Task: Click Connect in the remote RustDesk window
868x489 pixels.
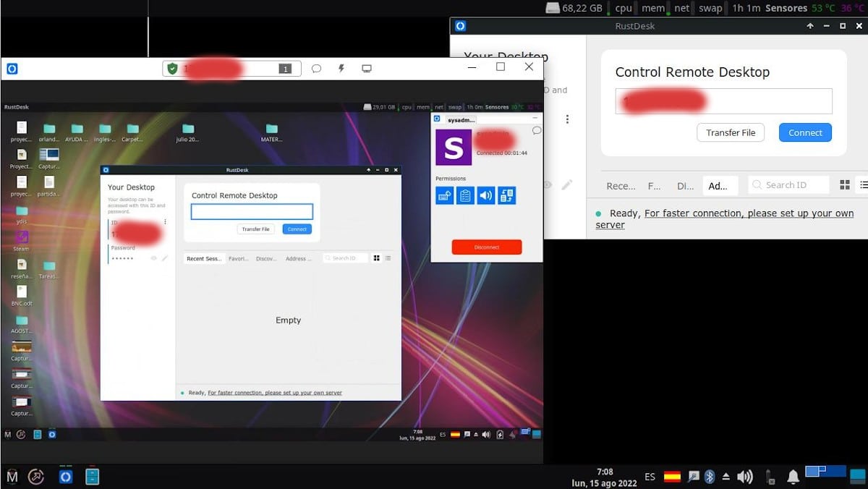Action: tap(297, 229)
